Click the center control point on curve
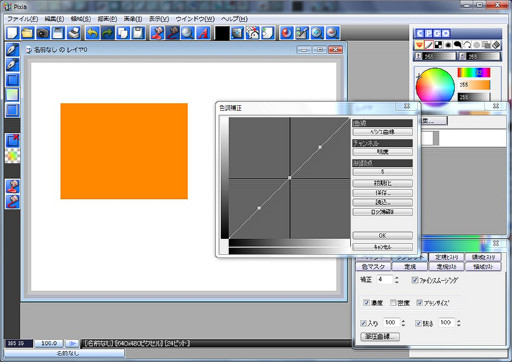Image resolution: width=512 pixels, height=362 pixels. click(289, 178)
